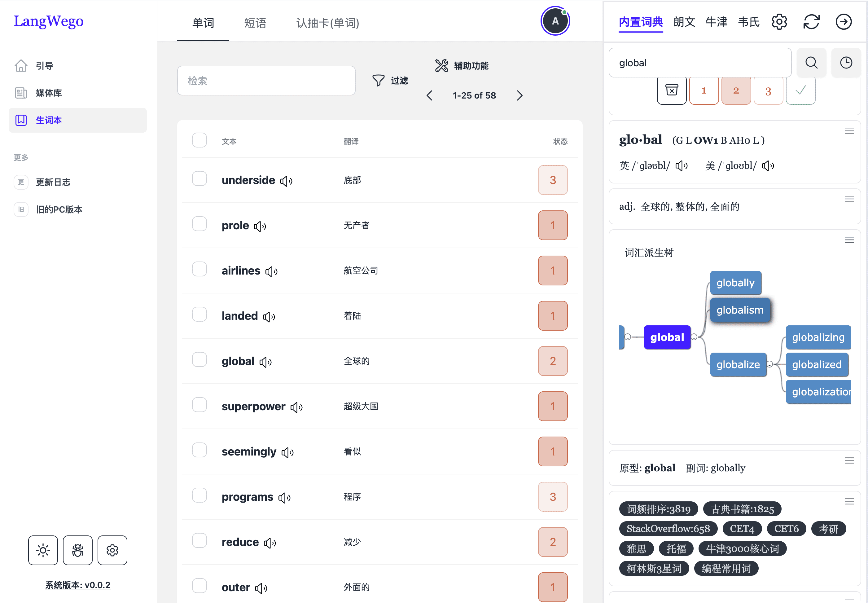Check the seemingly row checkbox
This screenshot has width=868, height=603.
(x=199, y=450)
